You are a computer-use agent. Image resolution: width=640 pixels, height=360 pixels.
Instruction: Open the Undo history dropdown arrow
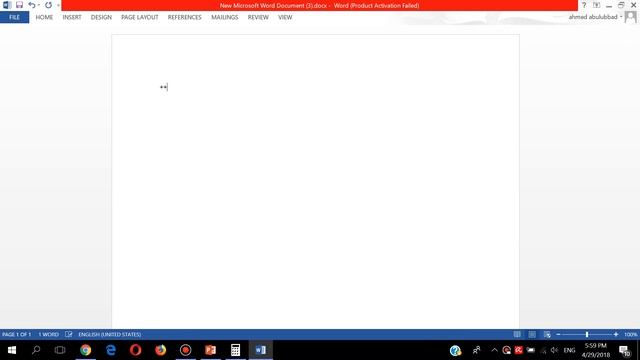click(39, 5)
